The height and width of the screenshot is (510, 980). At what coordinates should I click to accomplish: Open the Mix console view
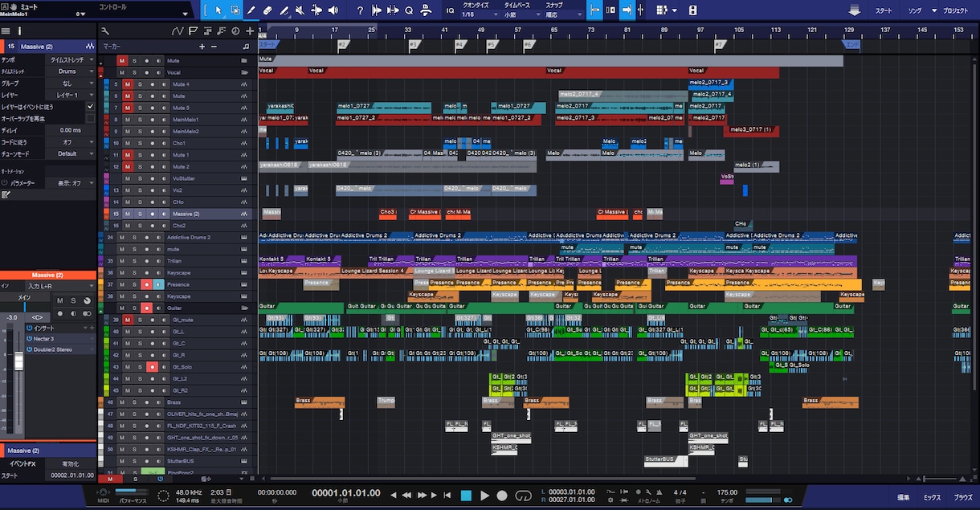click(932, 498)
